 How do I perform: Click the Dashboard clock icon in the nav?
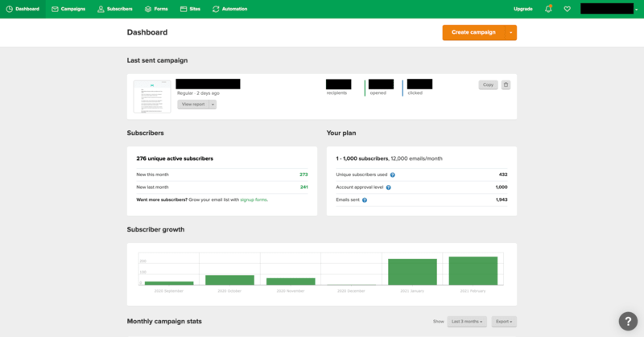click(10, 9)
